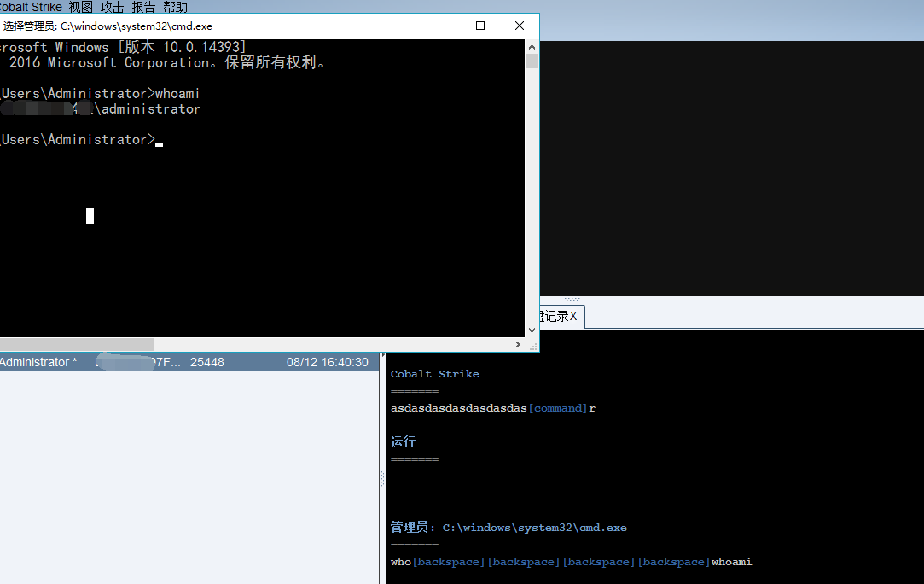Image resolution: width=924 pixels, height=584 pixels.
Task: Close the cmd.exe window
Action: click(x=519, y=26)
